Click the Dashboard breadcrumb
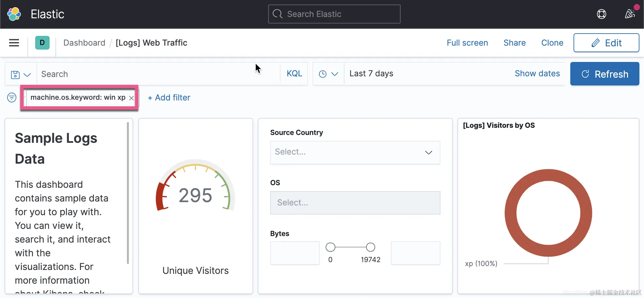 point(84,43)
